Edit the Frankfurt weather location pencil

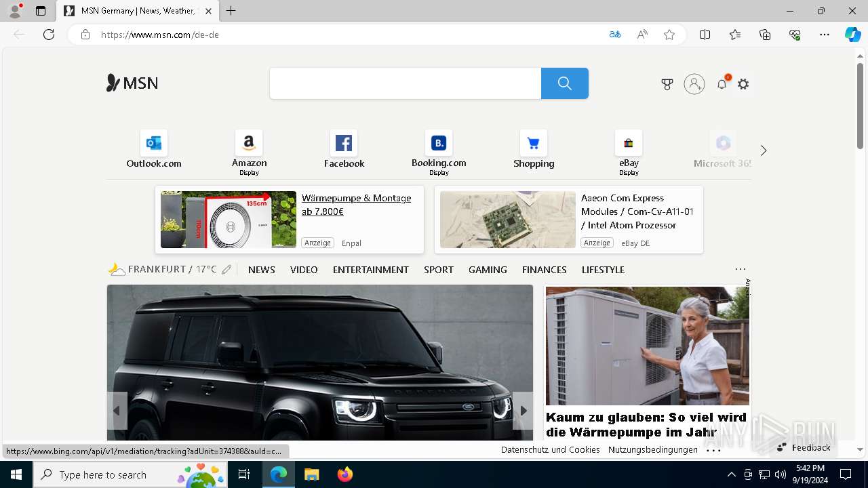[x=226, y=269]
